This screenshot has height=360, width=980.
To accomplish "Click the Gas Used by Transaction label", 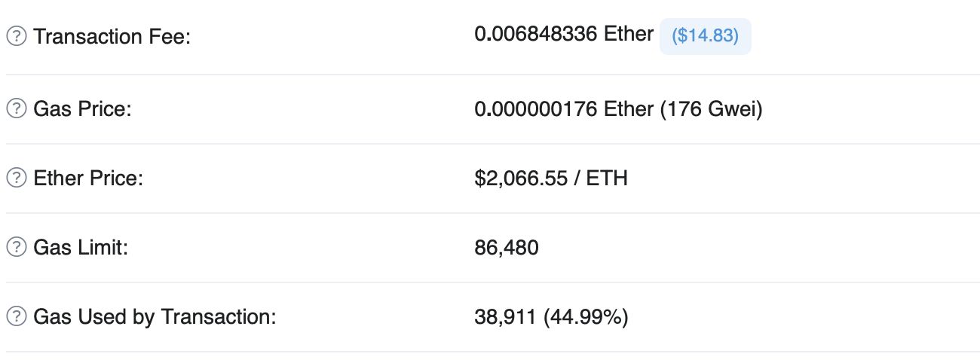I will click(155, 316).
